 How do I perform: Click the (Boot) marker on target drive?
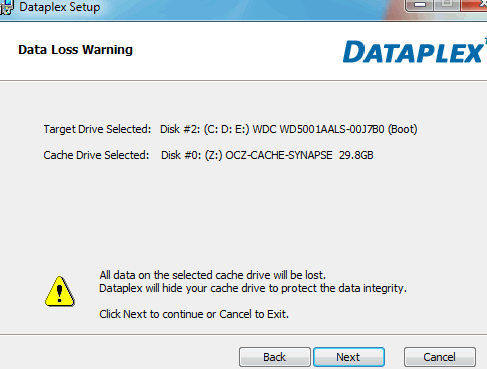tap(402, 129)
